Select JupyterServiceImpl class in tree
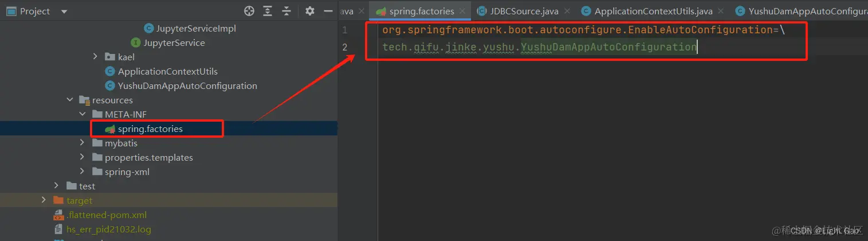This screenshot has height=241, width=868. 196,28
